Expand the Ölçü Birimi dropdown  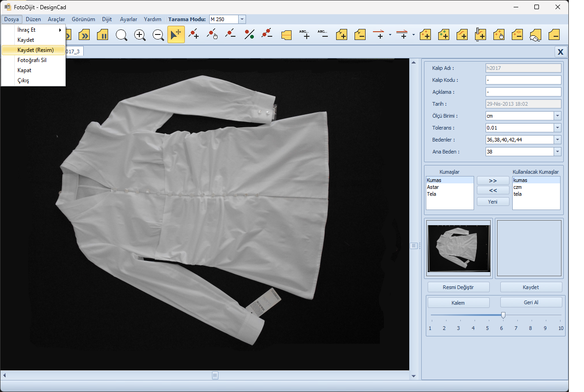557,116
